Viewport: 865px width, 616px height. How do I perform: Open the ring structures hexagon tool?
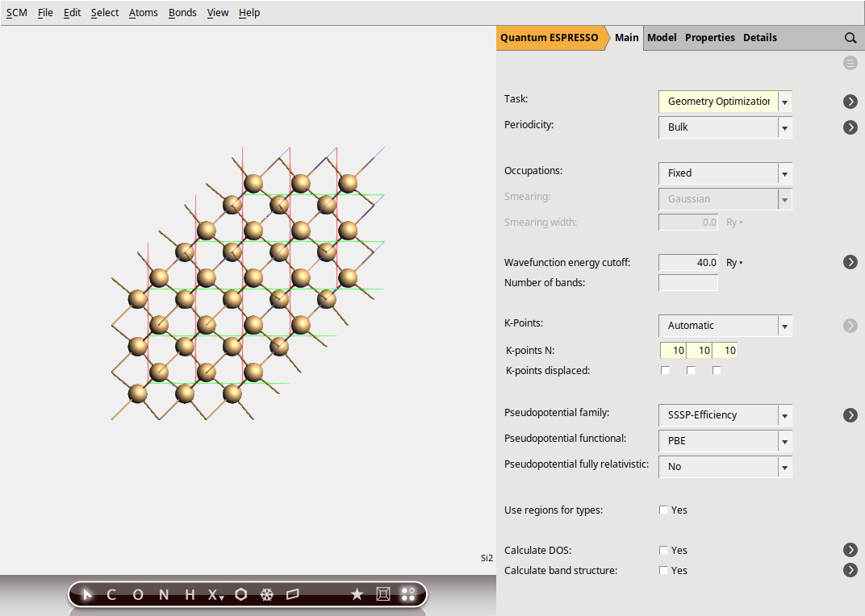click(241, 594)
